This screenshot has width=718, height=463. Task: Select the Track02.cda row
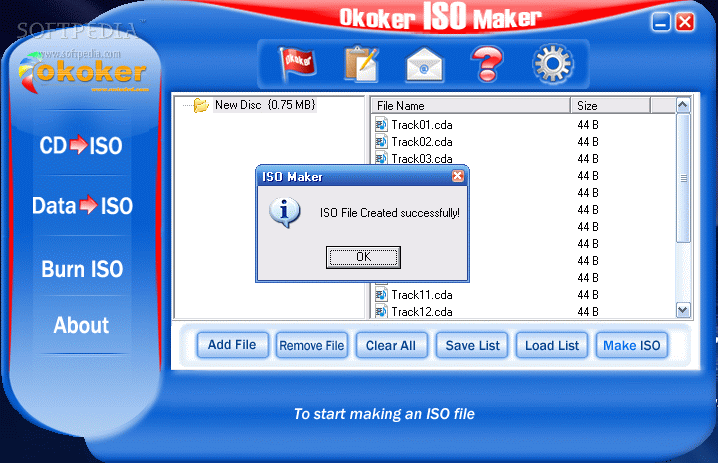tap(523, 142)
